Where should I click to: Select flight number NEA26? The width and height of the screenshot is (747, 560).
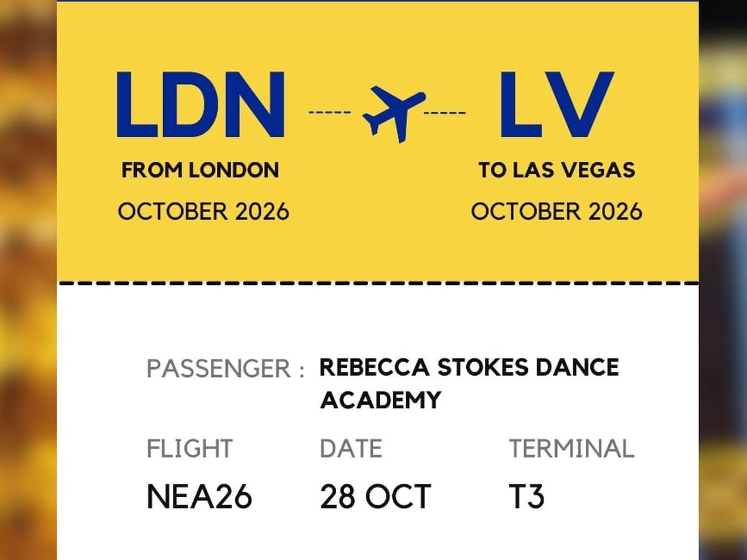pos(199,497)
